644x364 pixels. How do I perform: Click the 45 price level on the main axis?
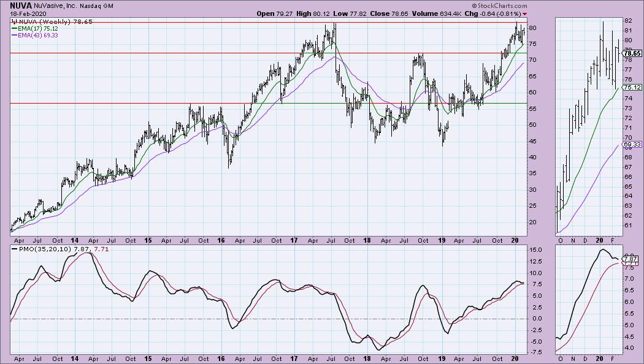click(533, 142)
